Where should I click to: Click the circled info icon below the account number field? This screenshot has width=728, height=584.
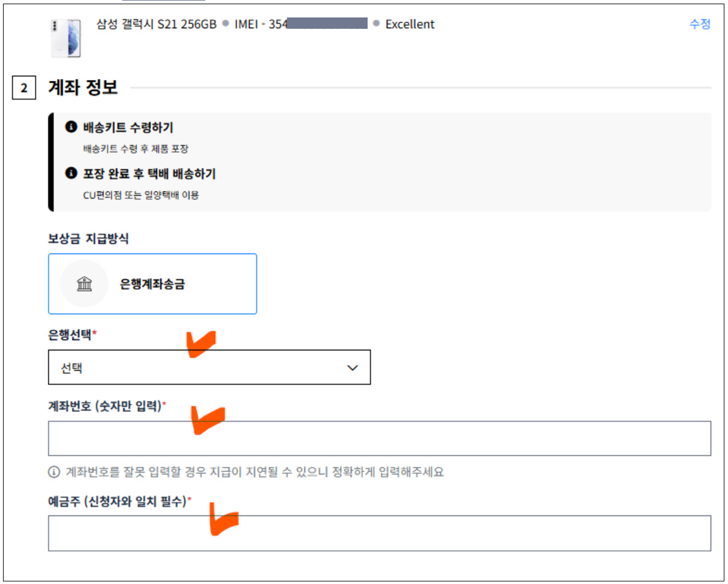pyautogui.click(x=55, y=472)
